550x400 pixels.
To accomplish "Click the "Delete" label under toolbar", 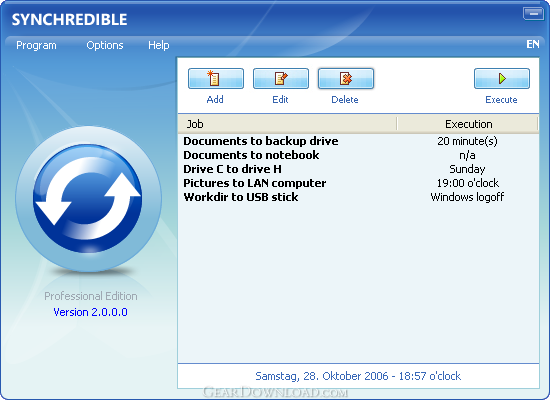I will point(345,100).
